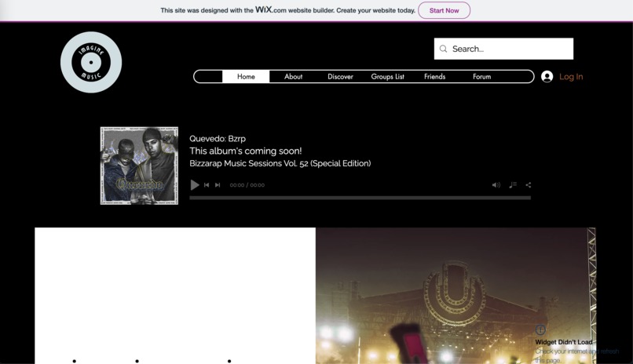The width and height of the screenshot is (633, 364).
Task: Click Bizzarap Music Sessions Vol. 52 title
Action: click(280, 163)
